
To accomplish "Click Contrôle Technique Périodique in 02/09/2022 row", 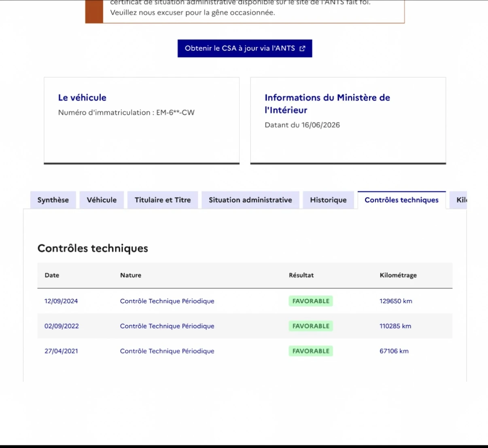I will 167,326.
